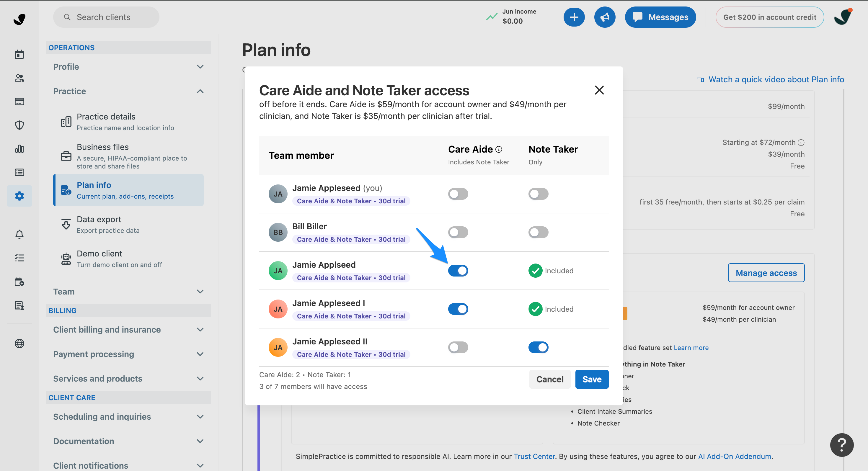Image resolution: width=868 pixels, height=471 pixels.
Task: Open the analytics bar chart icon
Action: pyautogui.click(x=19, y=148)
